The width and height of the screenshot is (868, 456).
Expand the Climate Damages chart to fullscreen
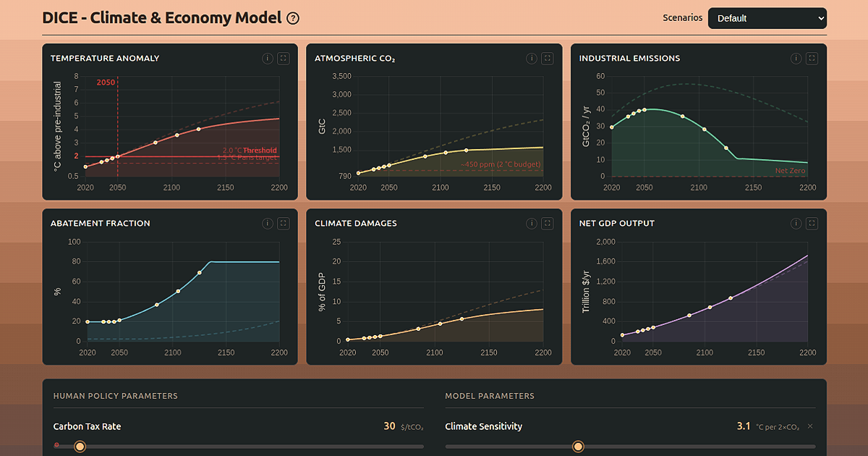[x=548, y=224]
